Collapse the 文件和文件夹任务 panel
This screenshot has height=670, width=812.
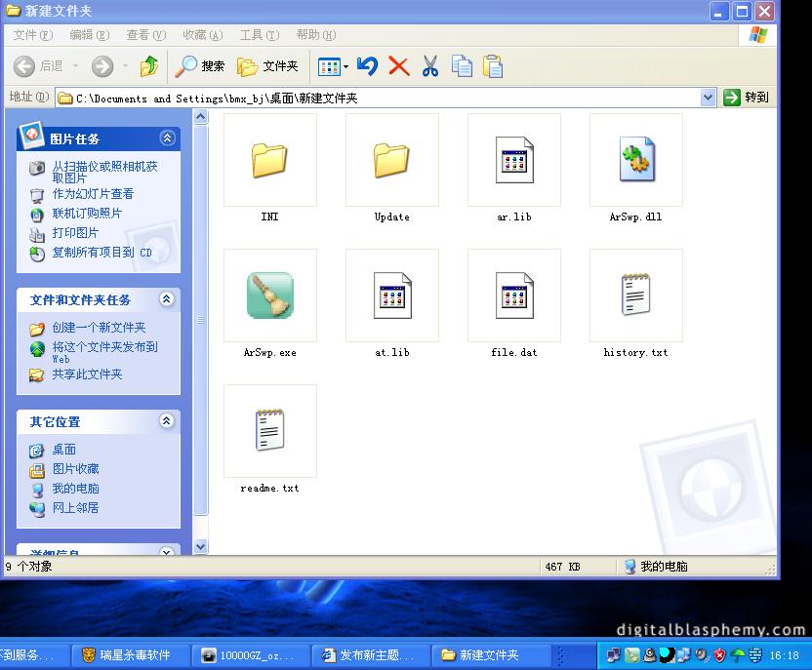166,299
